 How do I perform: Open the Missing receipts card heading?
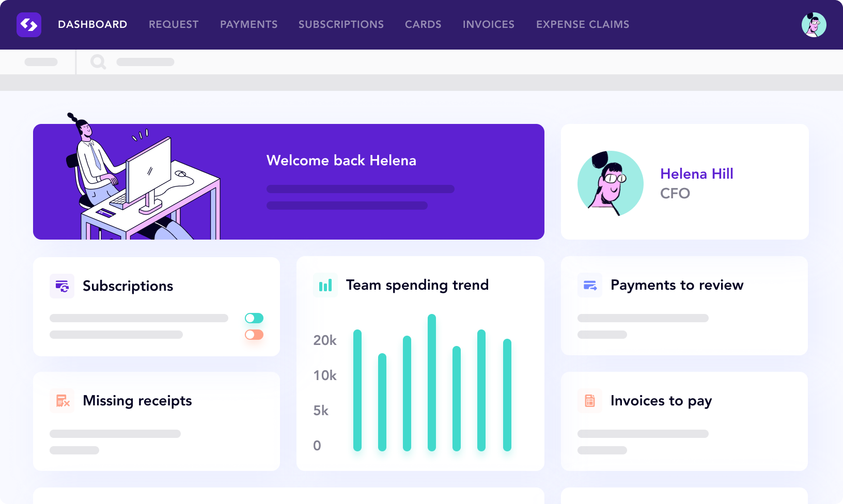[137, 401]
